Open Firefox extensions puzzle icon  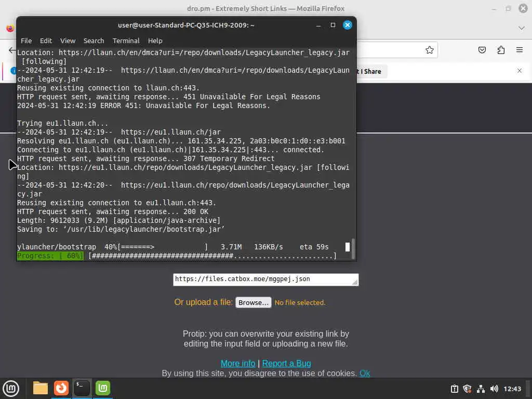point(501,50)
